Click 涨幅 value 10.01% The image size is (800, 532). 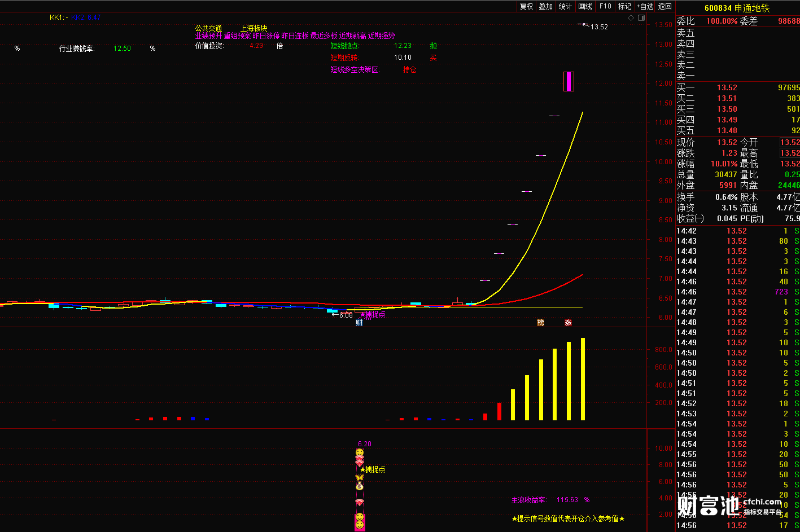pos(724,164)
